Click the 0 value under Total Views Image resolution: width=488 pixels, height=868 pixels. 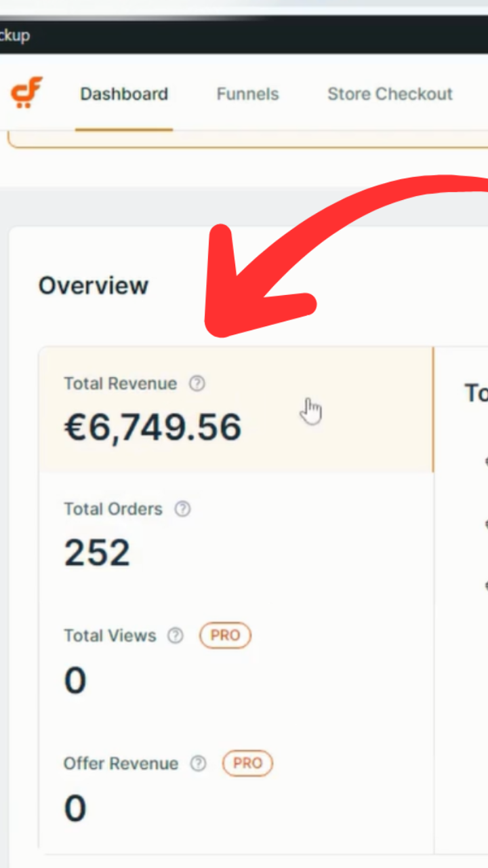coord(75,681)
